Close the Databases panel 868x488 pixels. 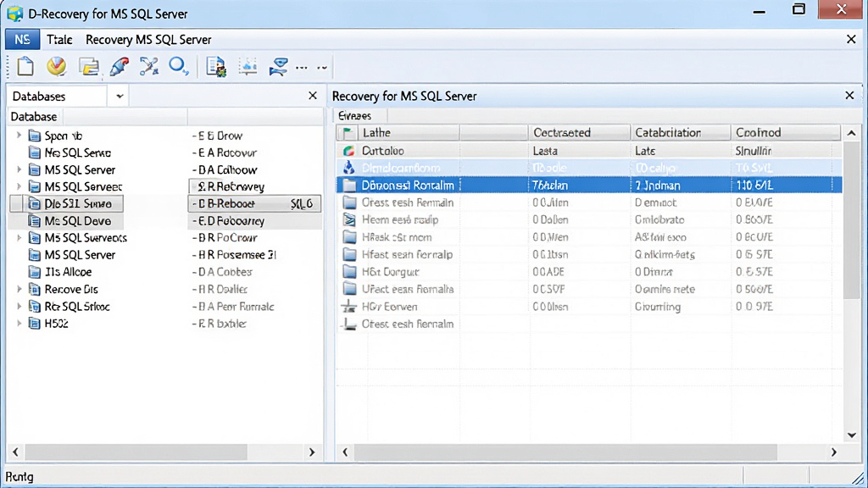coord(313,96)
